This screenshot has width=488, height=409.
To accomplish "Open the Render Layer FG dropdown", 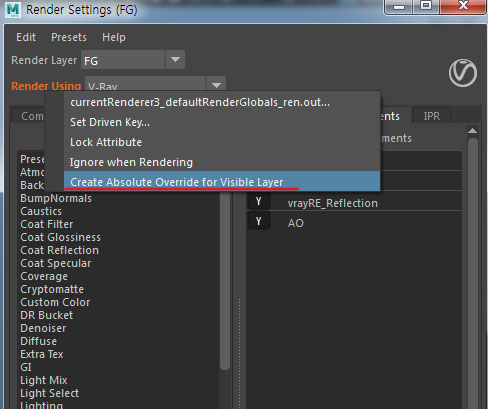I will (133, 60).
